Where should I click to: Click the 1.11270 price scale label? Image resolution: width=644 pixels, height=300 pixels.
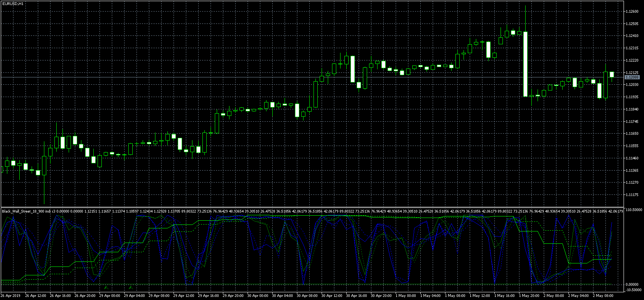[633, 183]
